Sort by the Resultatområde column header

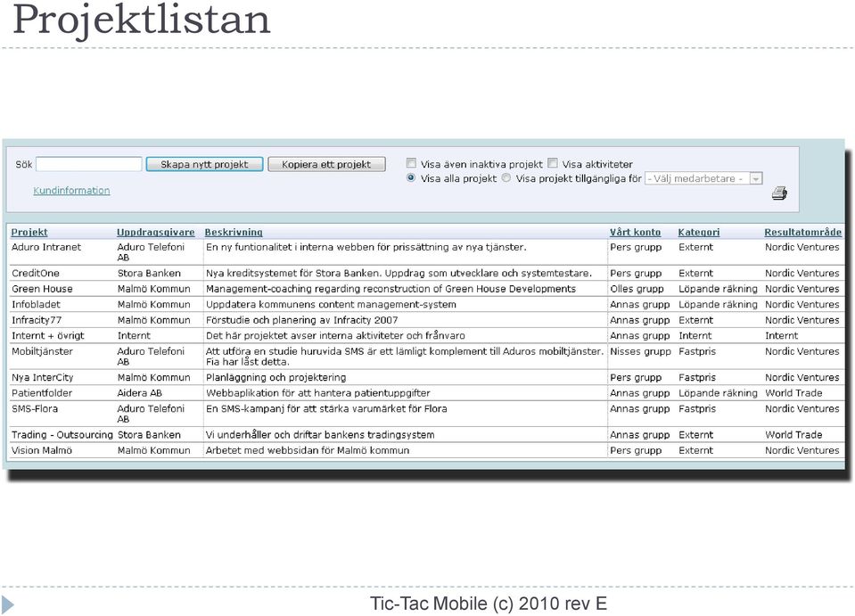tap(802, 233)
